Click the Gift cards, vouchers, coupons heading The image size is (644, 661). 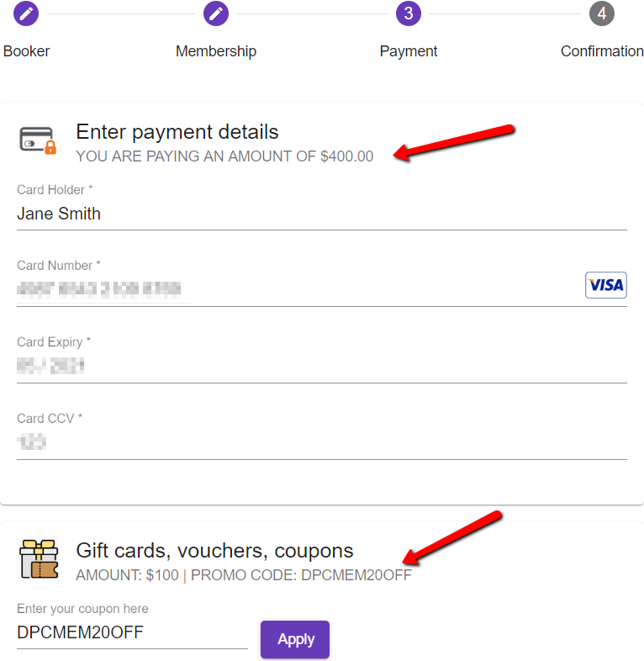214,551
